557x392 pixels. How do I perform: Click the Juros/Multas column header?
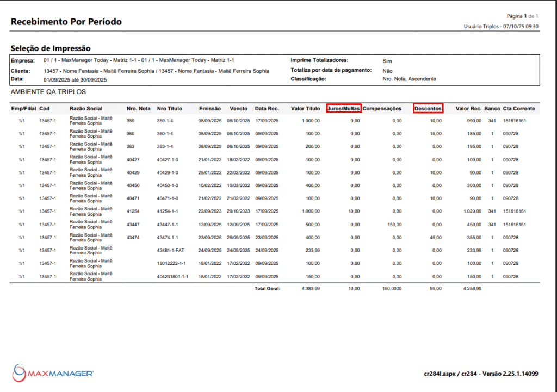(x=343, y=109)
